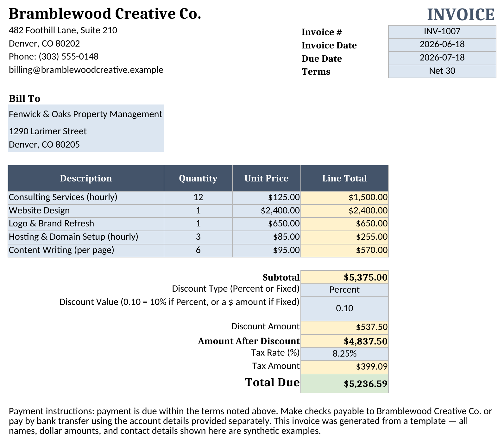Viewport: 504px width, 443px height.
Task: Click the Due Date label
Action: coord(322,59)
